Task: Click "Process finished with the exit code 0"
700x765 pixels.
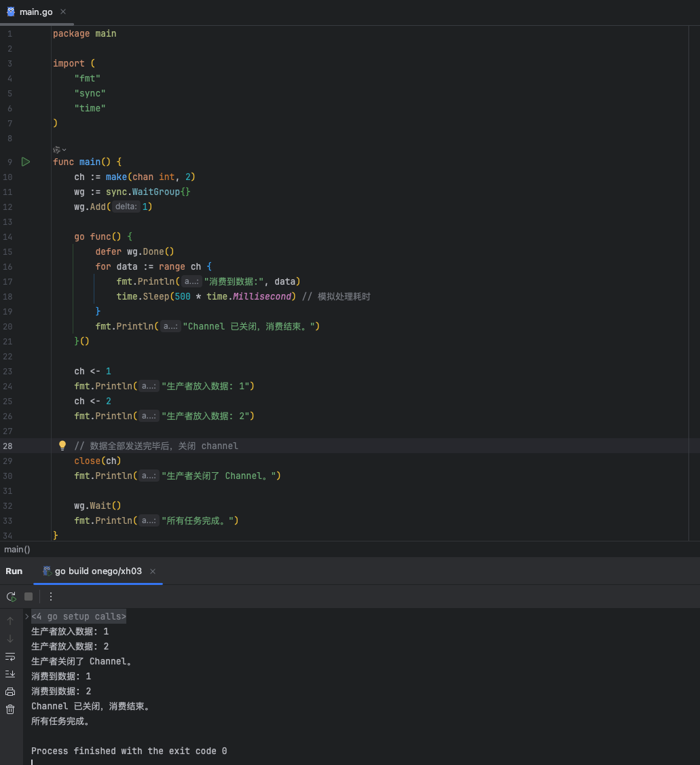Action: coord(129,751)
